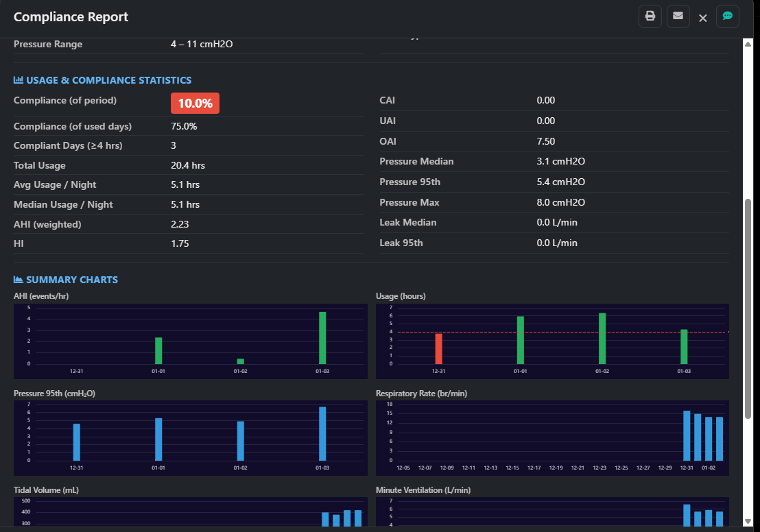Image resolution: width=760 pixels, height=532 pixels.
Task: Print the compliance report
Action: (650, 16)
